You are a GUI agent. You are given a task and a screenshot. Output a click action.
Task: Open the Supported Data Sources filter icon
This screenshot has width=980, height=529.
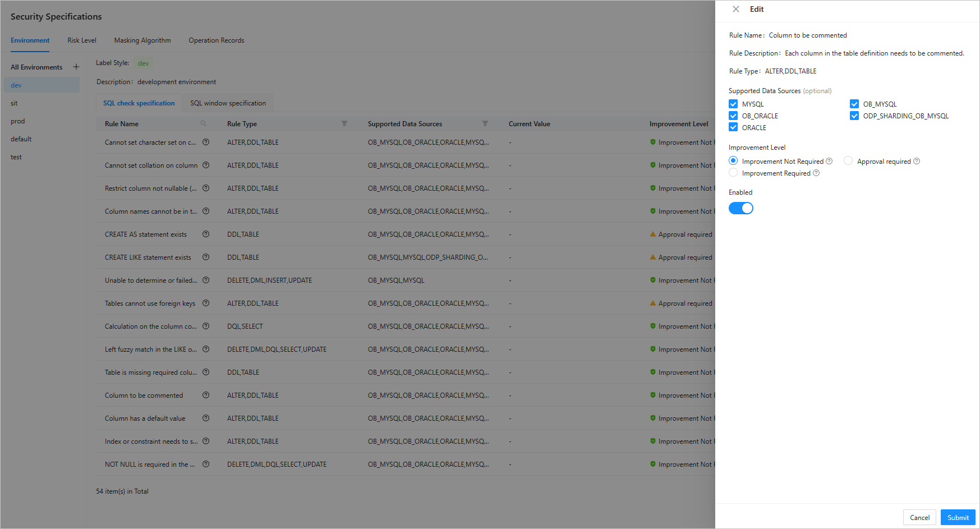pos(485,123)
